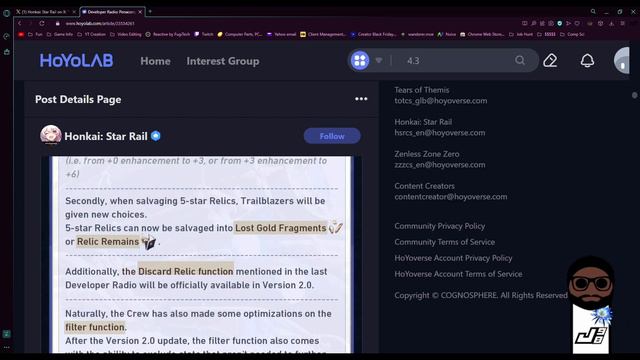Open the YT Creation bookmarks folder
The width and height of the screenshot is (640, 360).
[x=91, y=34]
